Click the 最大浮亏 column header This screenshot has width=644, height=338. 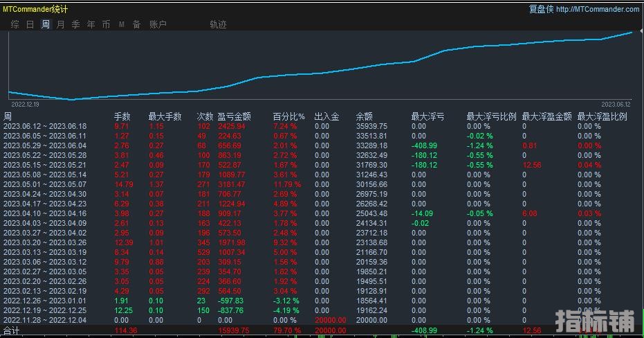pos(427,117)
